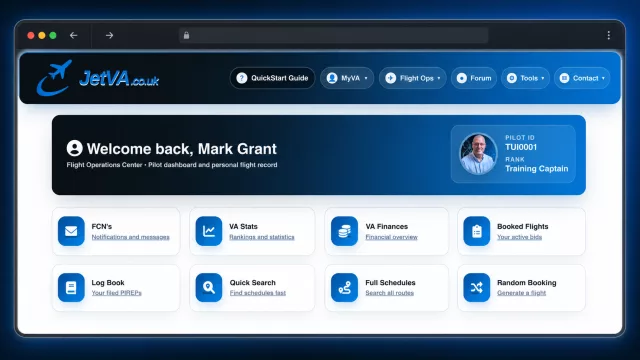Expand the MyVA dropdown arrow
The width and height of the screenshot is (640, 360).
pyautogui.click(x=366, y=78)
